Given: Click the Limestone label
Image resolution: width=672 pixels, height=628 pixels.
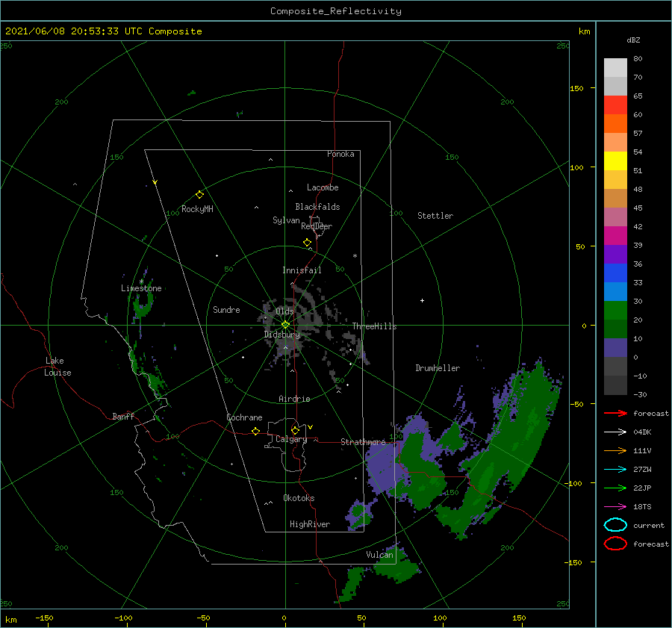Looking at the screenshot, I should (141, 288).
